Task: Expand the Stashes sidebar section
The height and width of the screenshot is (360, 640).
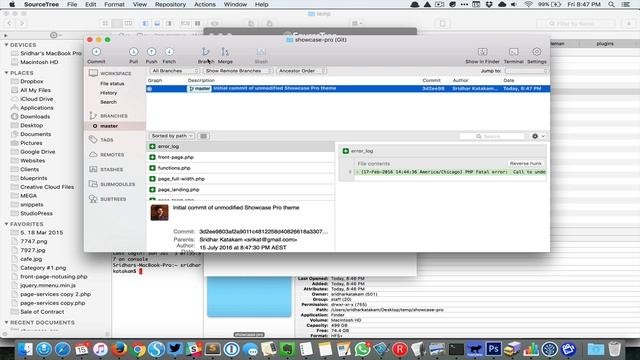Action: [111, 169]
